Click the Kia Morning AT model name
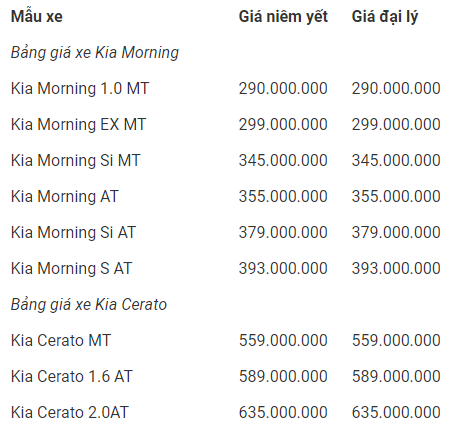 pyautogui.click(x=65, y=197)
